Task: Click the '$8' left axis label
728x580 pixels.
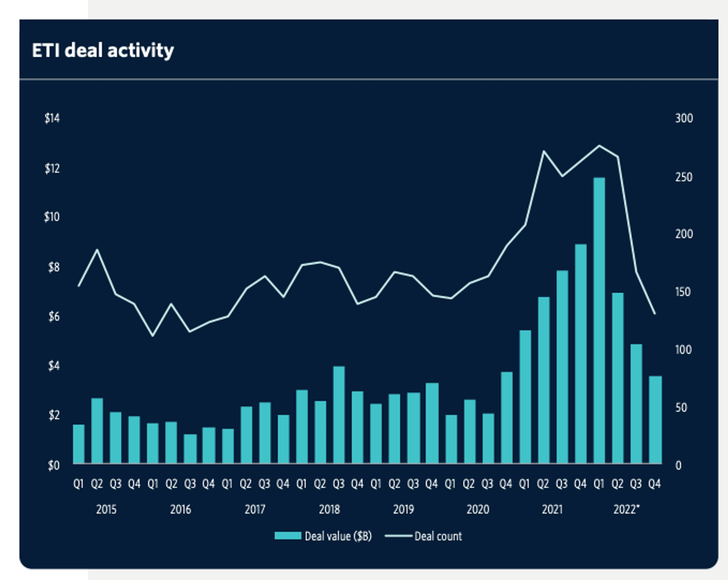Action: 54,267
